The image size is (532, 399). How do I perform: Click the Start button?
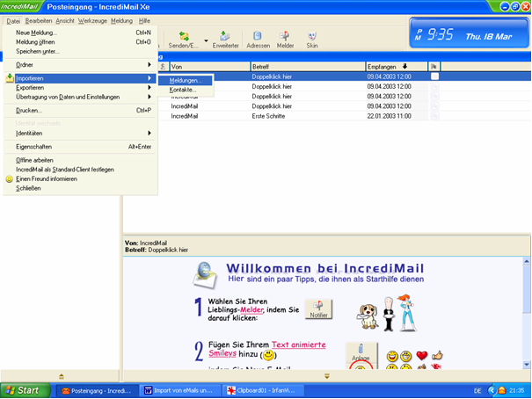point(25,390)
